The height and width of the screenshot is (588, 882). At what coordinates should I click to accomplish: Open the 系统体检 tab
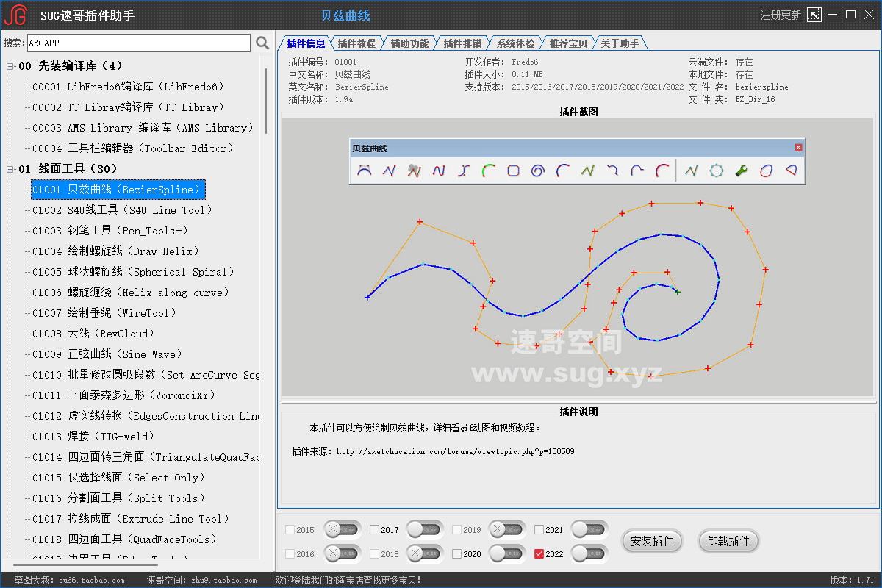pyautogui.click(x=515, y=43)
